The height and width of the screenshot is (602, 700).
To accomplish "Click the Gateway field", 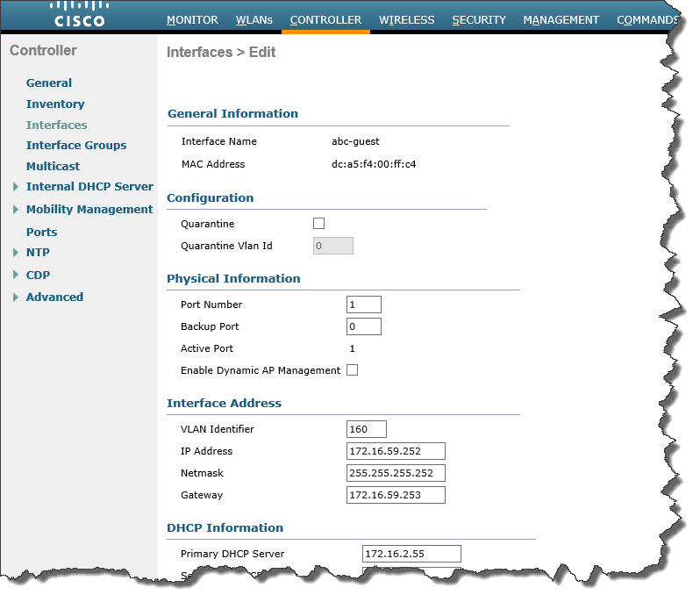I will coord(396,495).
